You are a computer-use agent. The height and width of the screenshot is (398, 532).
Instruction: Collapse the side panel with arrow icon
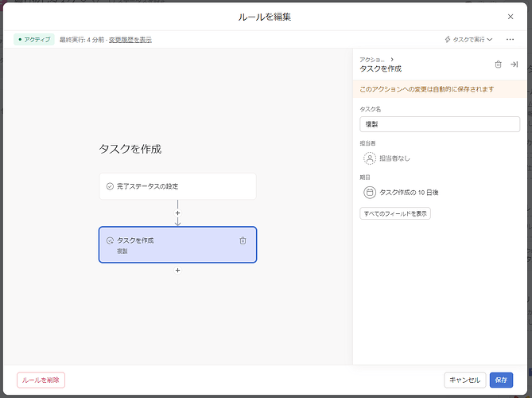pyautogui.click(x=514, y=64)
